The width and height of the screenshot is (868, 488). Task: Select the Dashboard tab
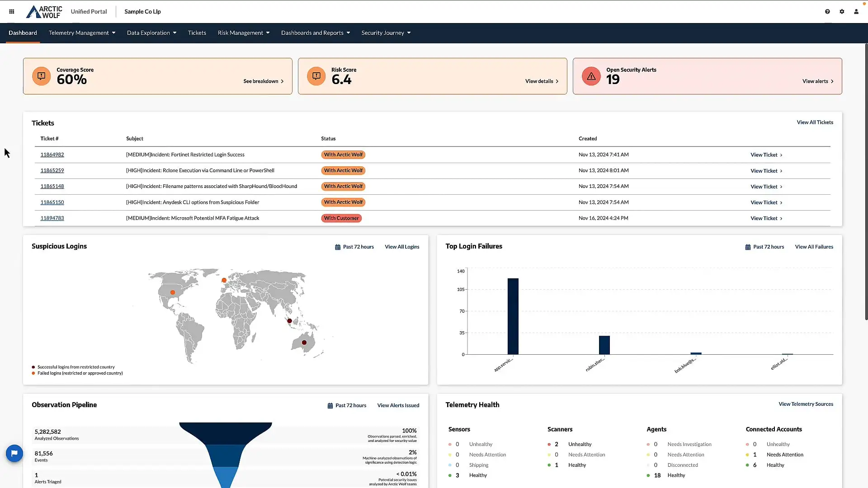pyautogui.click(x=23, y=33)
